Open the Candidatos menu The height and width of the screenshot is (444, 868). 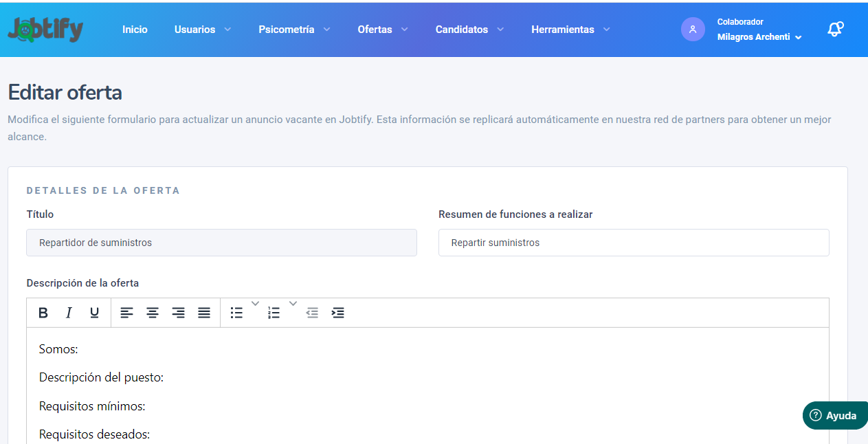click(462, 30)
